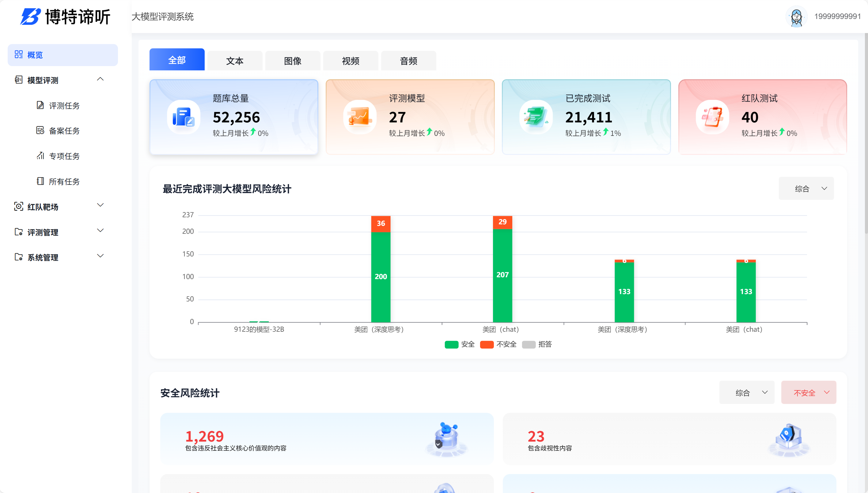Open the 不安全 filter dropdown
The width and height of the screenshot is (868, 493).
coord(809,392)
